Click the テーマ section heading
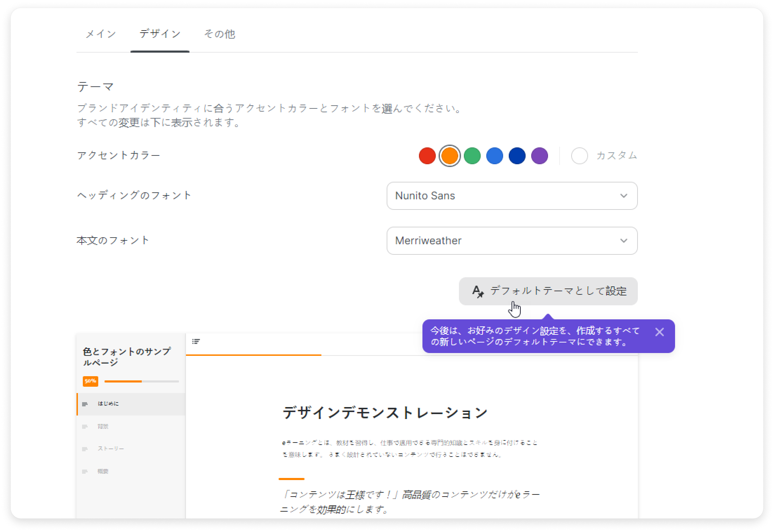Viewport: 774px width, 532px height. pyautogui.click(x=95, y=87)
